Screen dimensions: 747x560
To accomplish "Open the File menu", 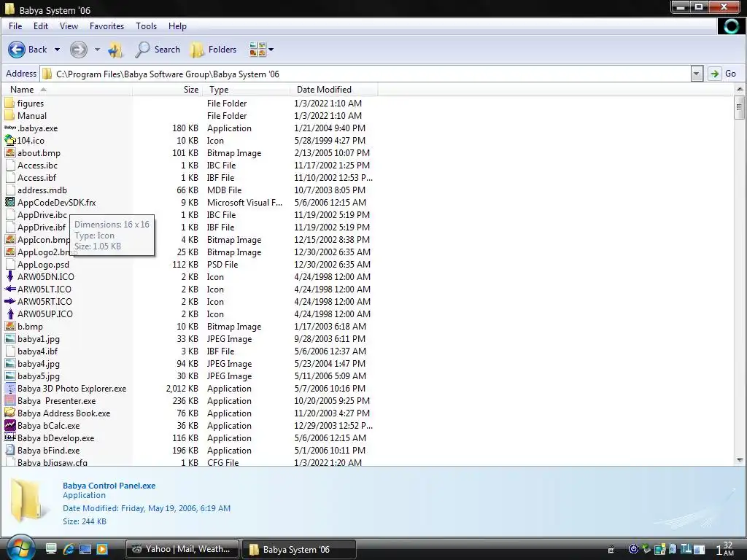I will [x=15, y=26].
